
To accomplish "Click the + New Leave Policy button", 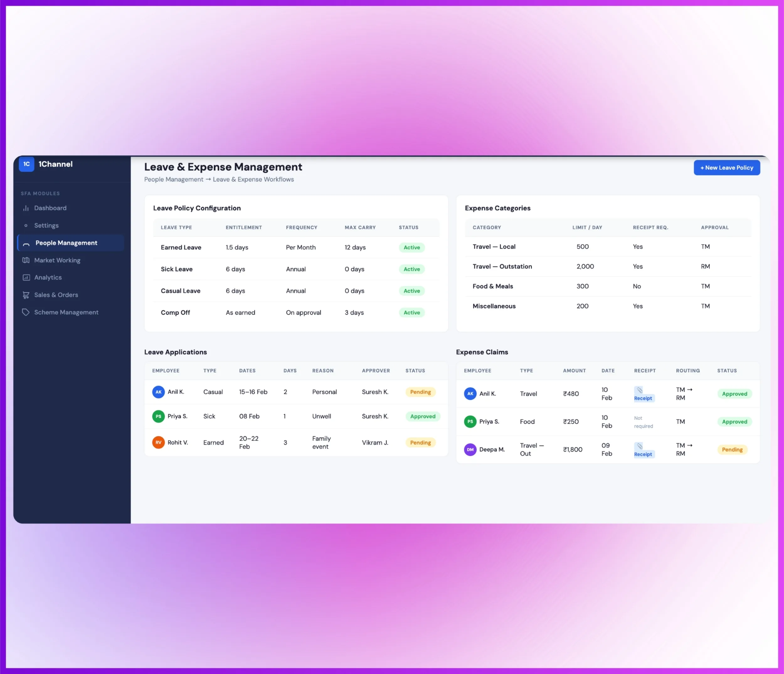I will pyautogui.click(x=726, y=167).
